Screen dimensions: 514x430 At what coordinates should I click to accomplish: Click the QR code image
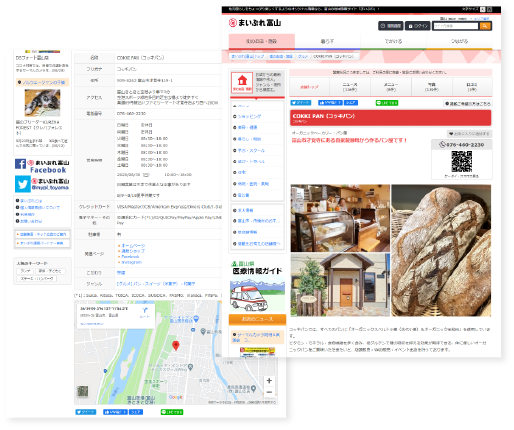[x=461, y=162]
